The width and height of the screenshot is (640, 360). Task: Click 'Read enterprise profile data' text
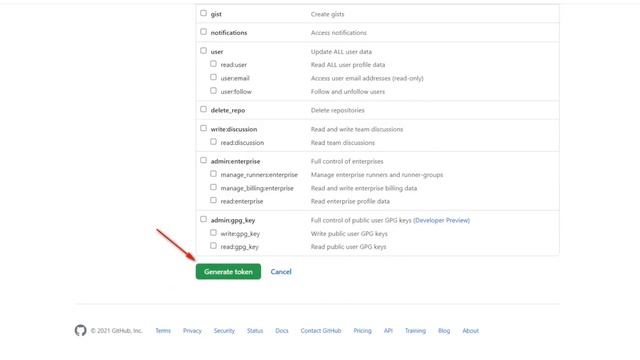click(x=350, y=201)
